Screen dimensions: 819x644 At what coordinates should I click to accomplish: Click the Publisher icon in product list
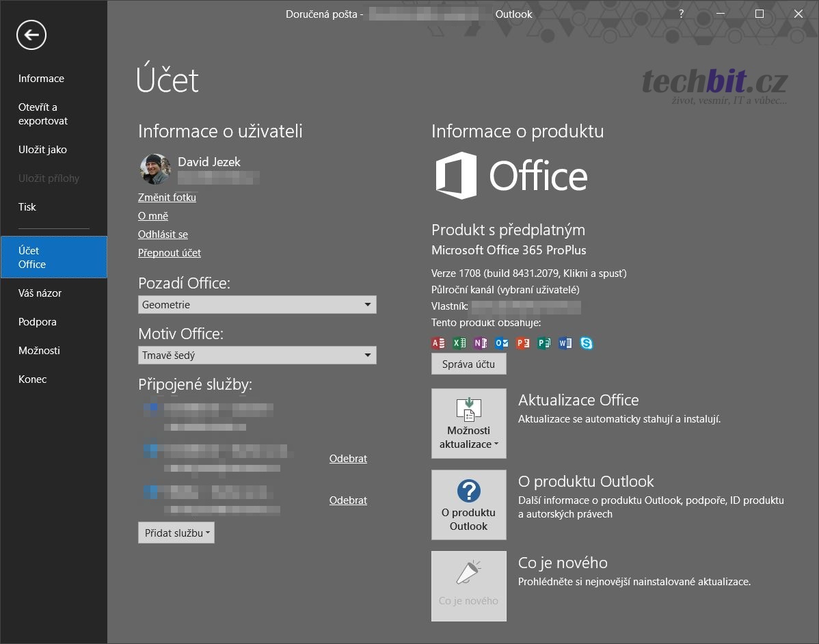(544, 343)
